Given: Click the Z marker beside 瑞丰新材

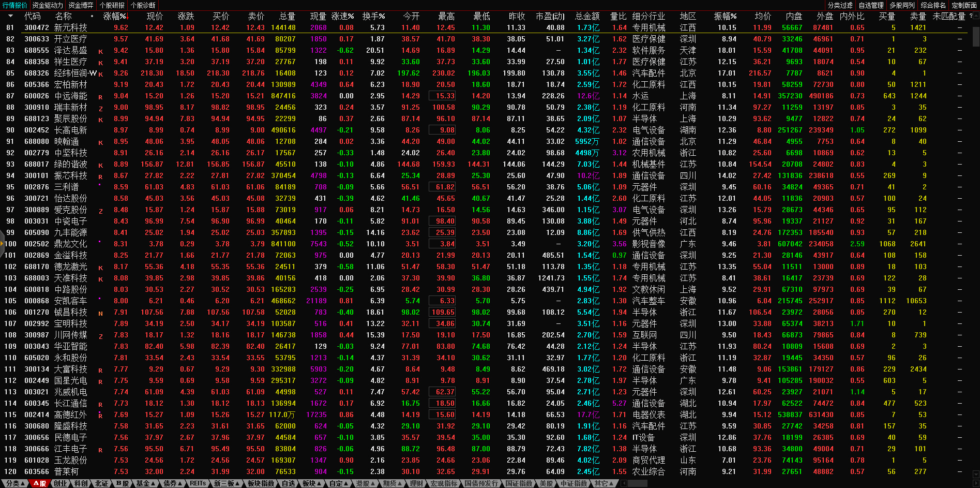Looking at the screenshot, I should pyautogui.click(x=100, y=108).
